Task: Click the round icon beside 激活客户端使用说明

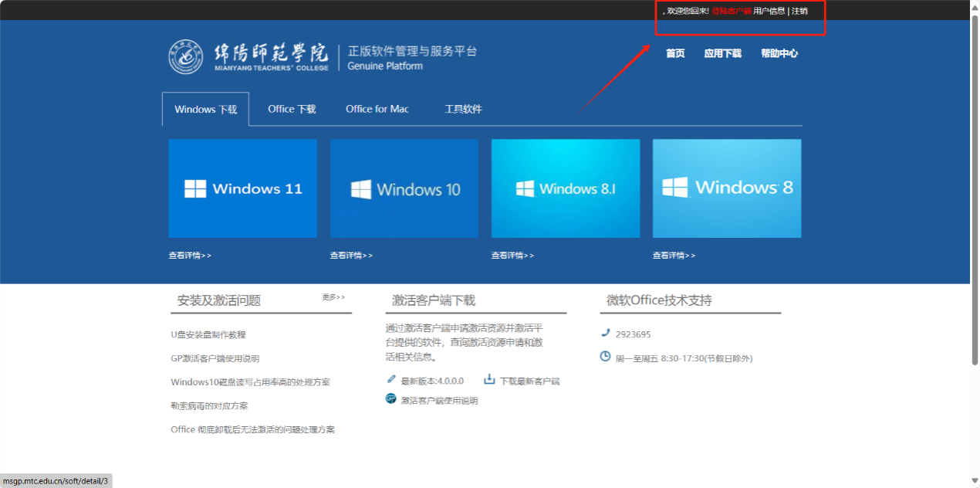Action: [x=390, y=398]
